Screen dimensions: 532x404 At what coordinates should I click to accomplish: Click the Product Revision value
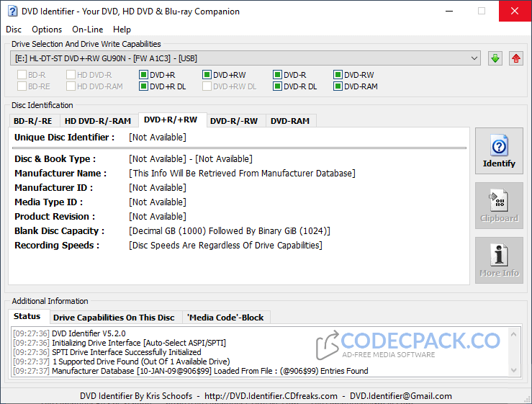(158, 217)
